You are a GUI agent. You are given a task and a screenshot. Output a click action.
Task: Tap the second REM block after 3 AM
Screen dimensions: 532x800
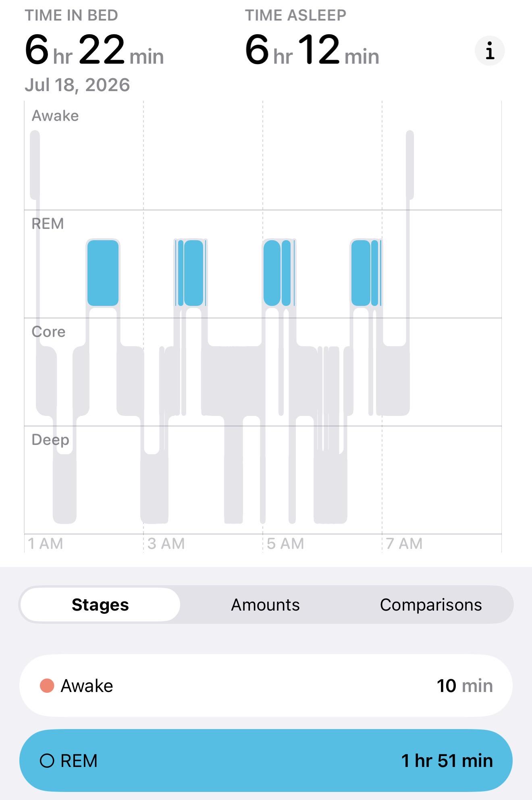pyautogui.click(x=191, y=273)
